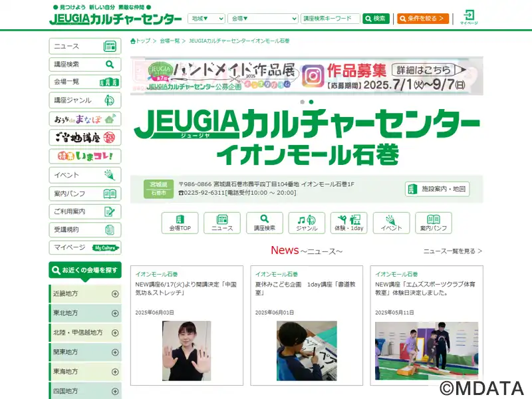This screenshot has height=399, width=532.
Task: Open the 夏休みこども企画 書道教室 news article
Action: pyautogui.click(x=306, y=289)
